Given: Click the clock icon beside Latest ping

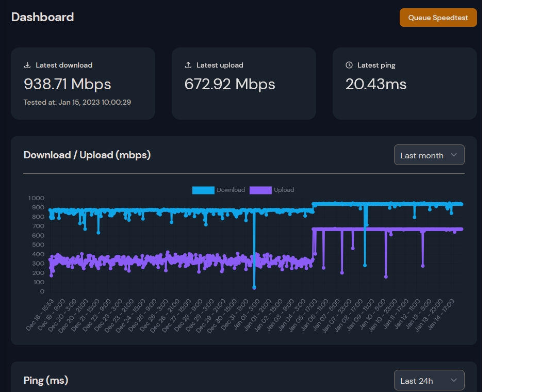Looking at the screenshot, I should coord(349,65).
